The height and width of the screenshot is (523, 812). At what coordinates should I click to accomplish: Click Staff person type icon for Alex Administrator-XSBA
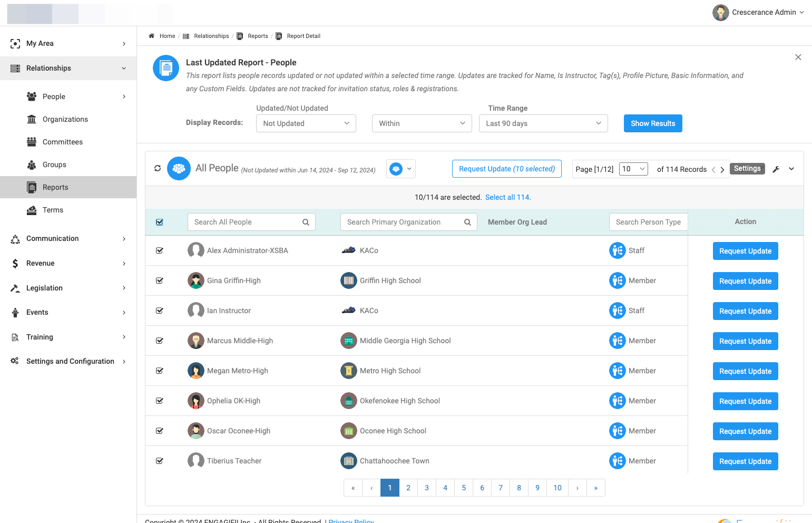coord(617,250)
